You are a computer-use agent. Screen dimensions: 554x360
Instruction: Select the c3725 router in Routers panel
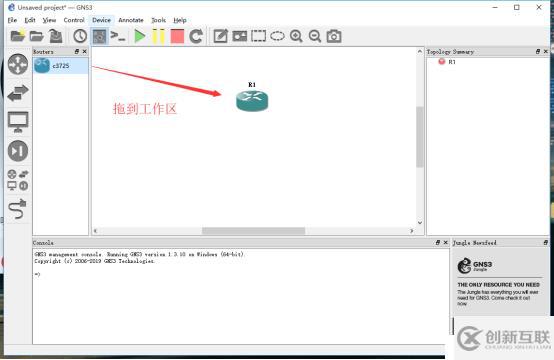(x=60, y=66)
